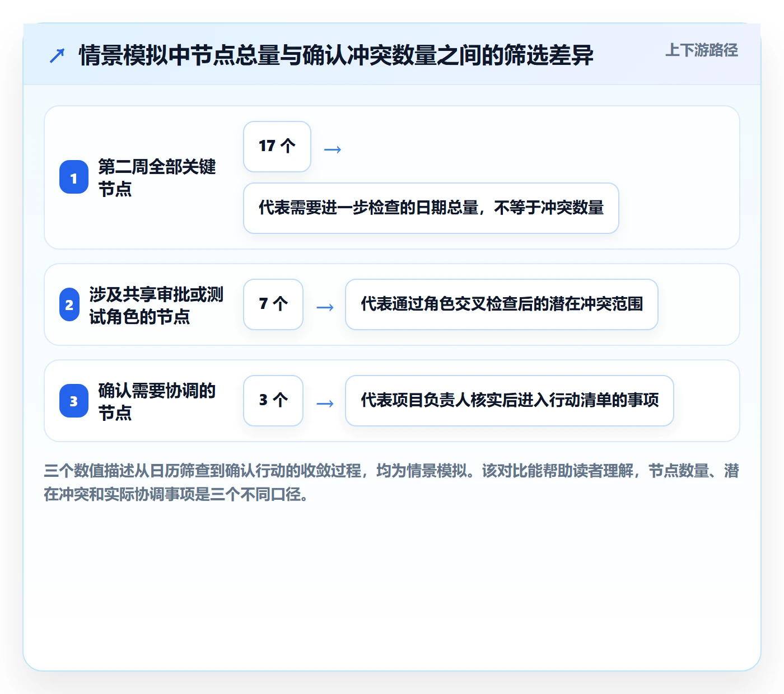The height and width of the screenshot is (694, 784).
Task: Click the footer paragraph starting 三个数值描述
Action: coord(391,482)
